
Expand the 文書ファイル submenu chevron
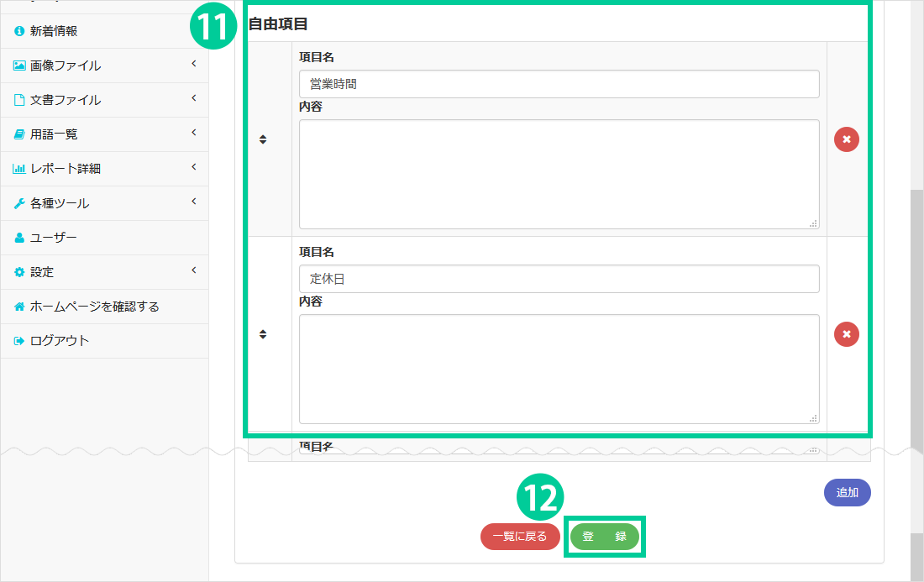pyautogui.click(x=193, y=98)
